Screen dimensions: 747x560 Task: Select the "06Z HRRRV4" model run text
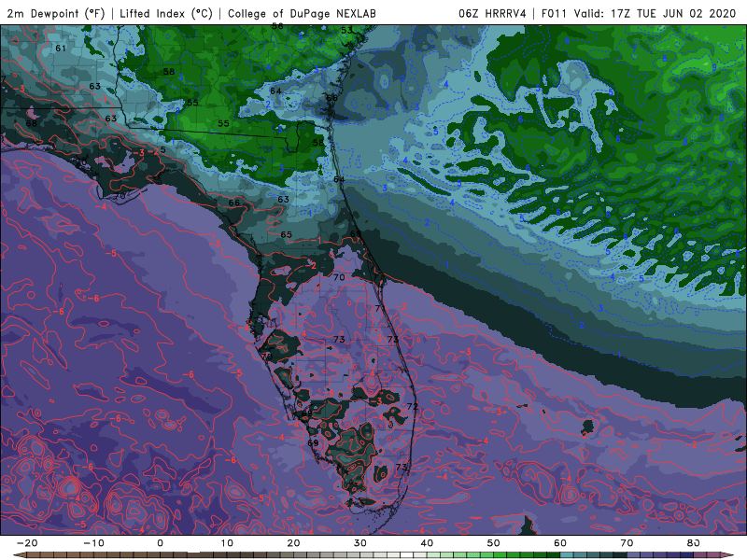pos(492,13)
